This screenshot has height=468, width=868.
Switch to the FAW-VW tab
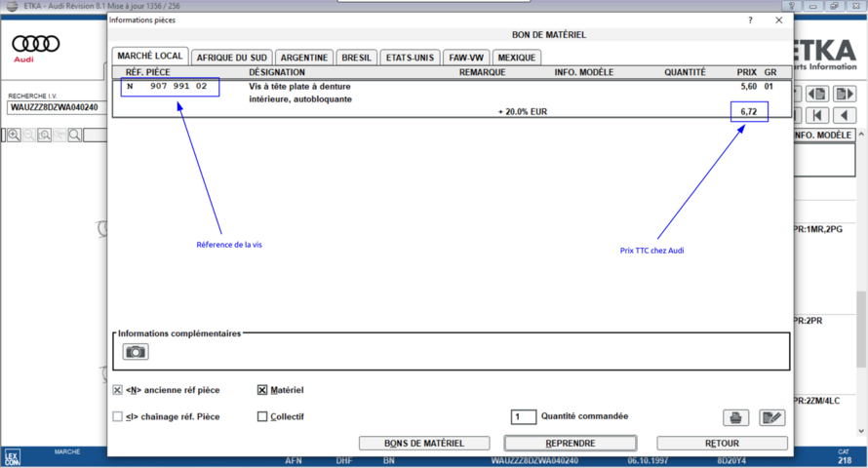point(466,58)
